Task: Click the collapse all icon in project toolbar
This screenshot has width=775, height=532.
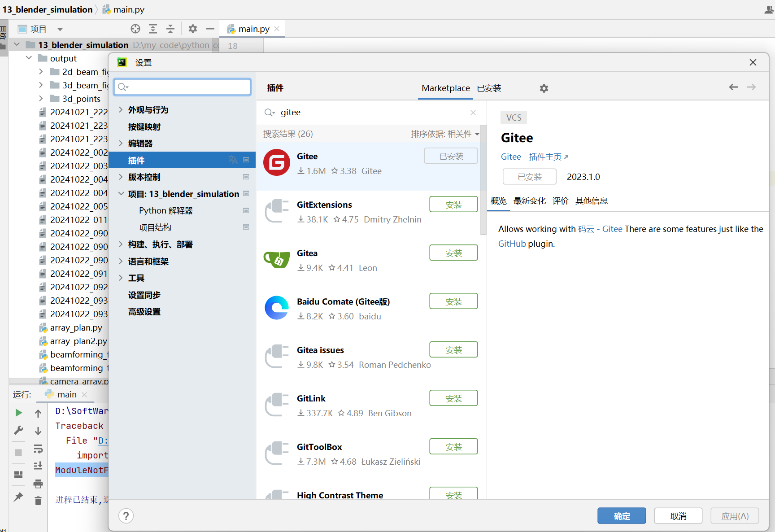Action: 170,29
